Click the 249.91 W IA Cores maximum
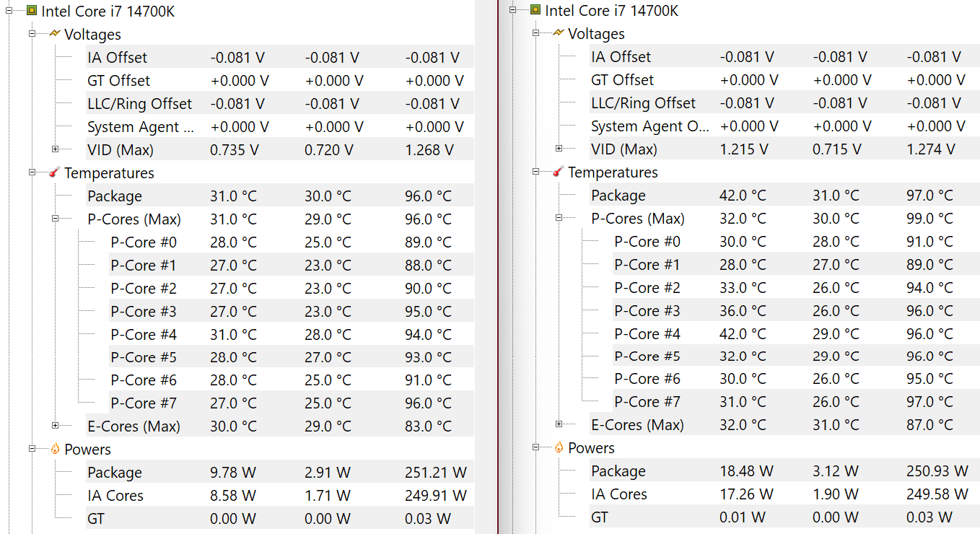 click(436, 496)
